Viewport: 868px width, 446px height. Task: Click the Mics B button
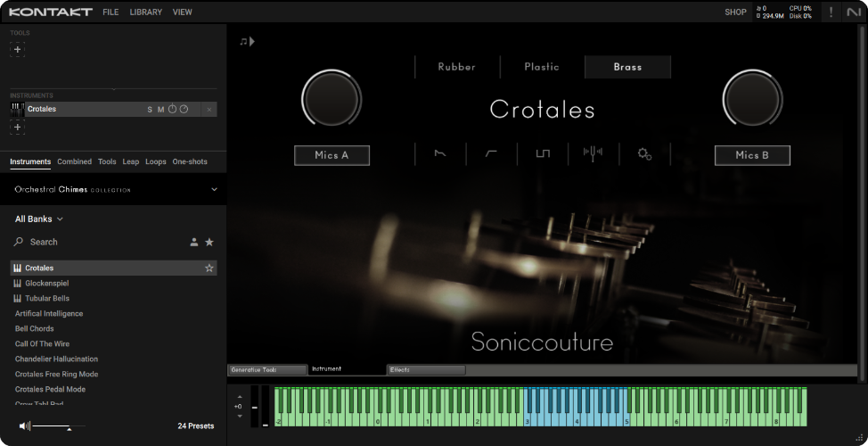coord(752,155)
